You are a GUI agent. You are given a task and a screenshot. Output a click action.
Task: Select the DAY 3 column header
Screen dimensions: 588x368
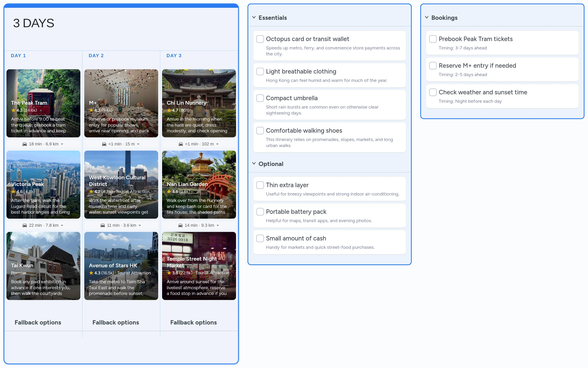[x=174, y=56]
